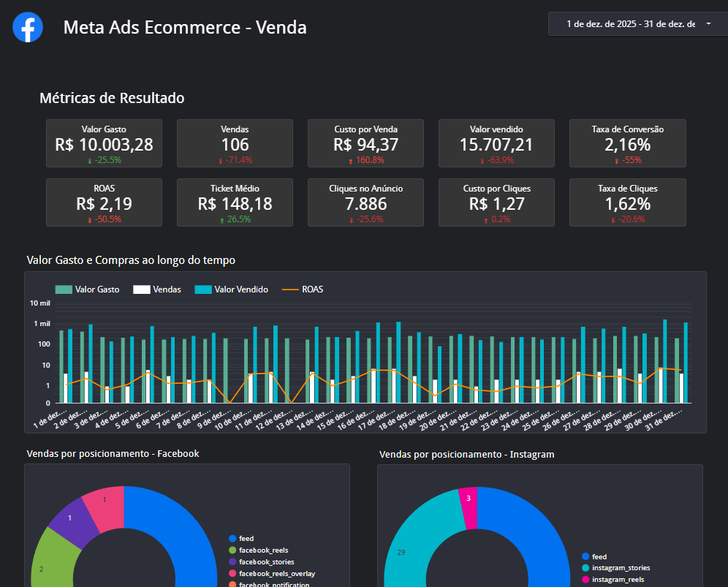Screen dimensions: 728x587
Task: Click the date range dropdown arrow
Action: point(708,23)
